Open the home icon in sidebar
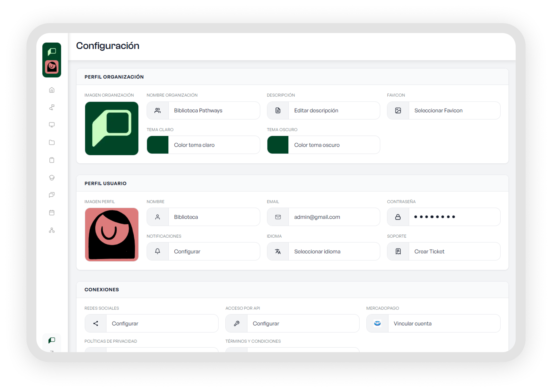552x392 pixels. [x=52, y=90]
